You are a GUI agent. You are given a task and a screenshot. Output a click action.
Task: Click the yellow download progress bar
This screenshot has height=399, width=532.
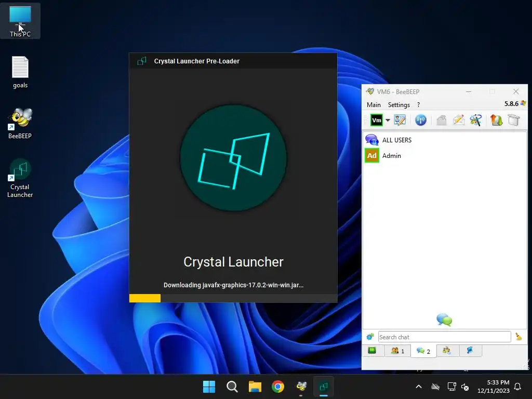145,298
